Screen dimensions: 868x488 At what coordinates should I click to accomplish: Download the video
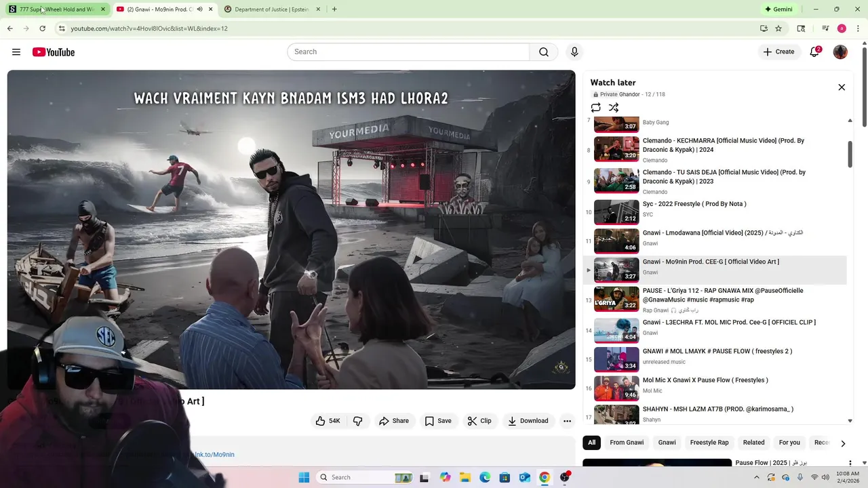[528, 421]
